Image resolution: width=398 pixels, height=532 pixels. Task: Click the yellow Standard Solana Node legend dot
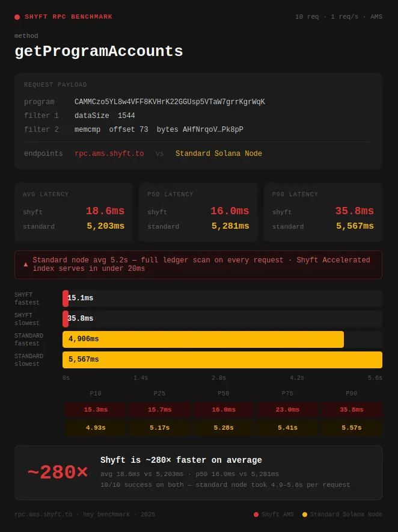(x=305, y=515)
